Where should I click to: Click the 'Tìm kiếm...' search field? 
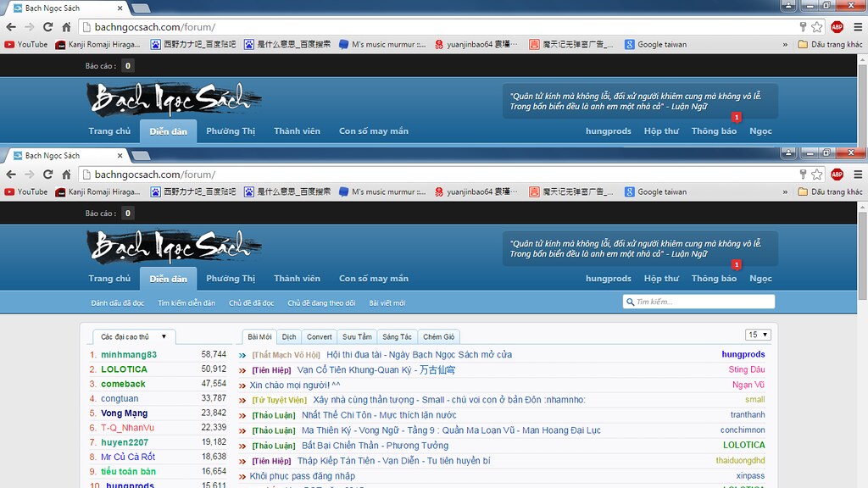click(703, 302)
